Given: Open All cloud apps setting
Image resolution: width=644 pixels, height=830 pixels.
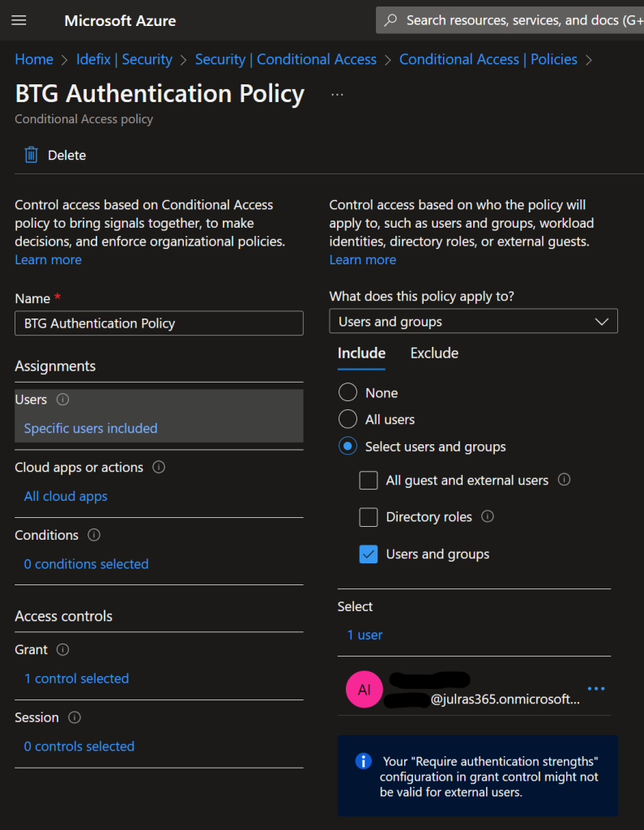Looking at the screenshot, I should 66,496.
